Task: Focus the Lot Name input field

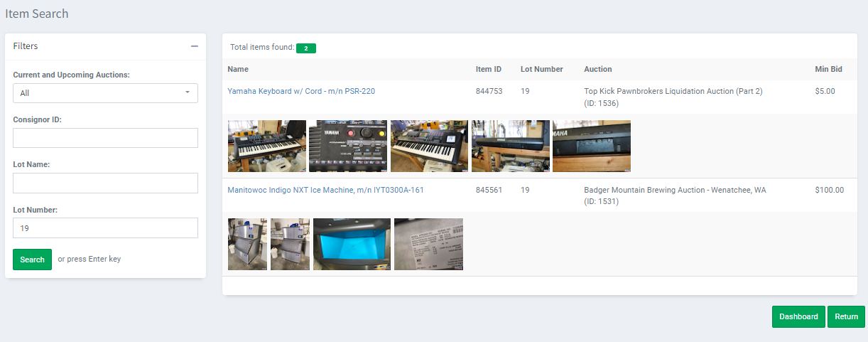Action: click(105, 183)
